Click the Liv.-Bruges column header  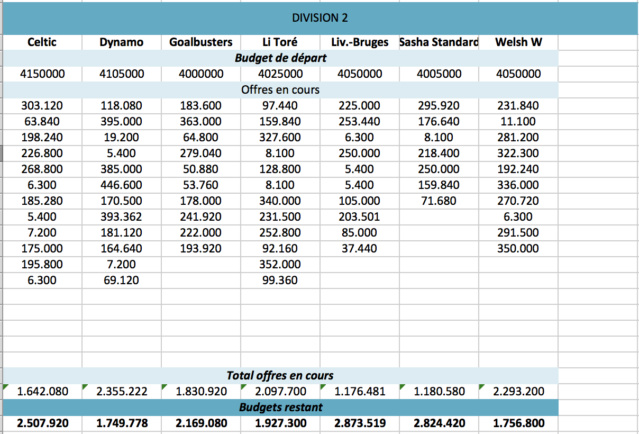pyautogui.click(x=359, y=42)
